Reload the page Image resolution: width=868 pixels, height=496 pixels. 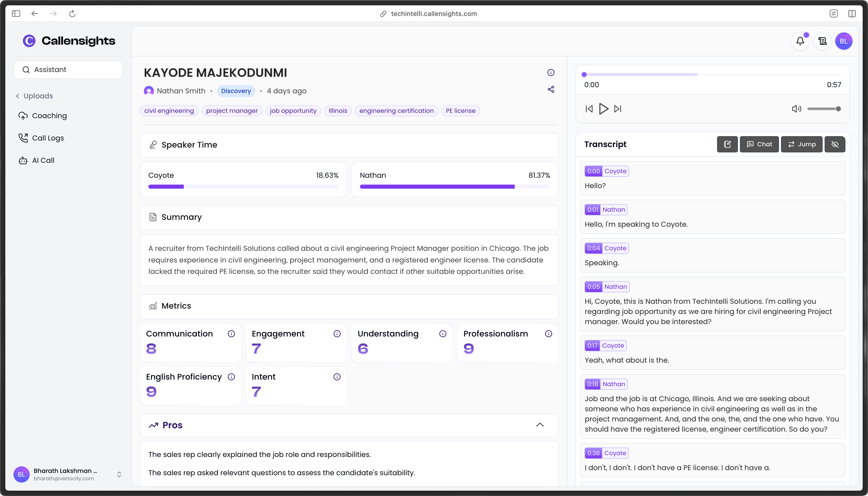click(72, 14)
